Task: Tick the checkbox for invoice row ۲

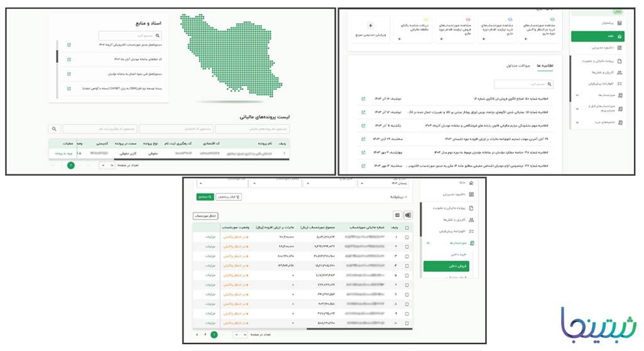Action: (407, 247)
